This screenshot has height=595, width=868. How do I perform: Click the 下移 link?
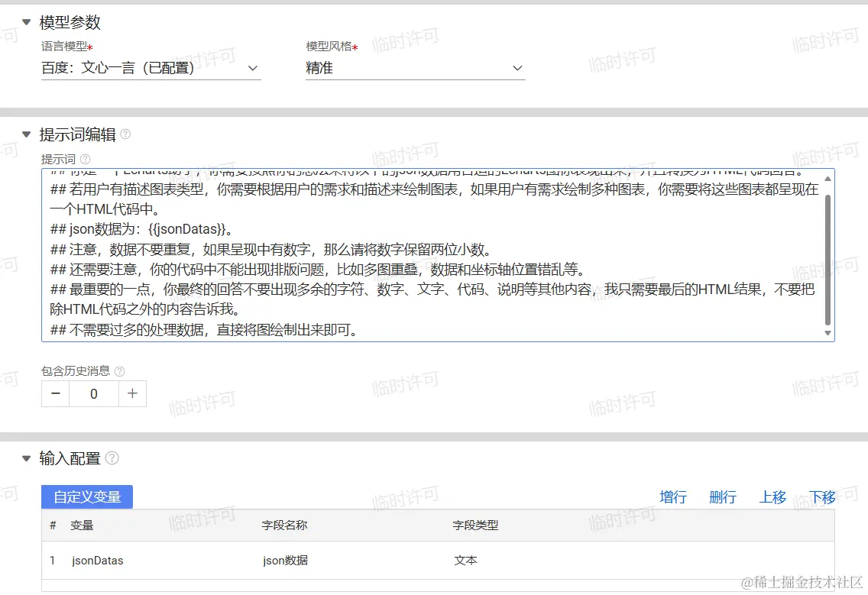click(822, 497)
